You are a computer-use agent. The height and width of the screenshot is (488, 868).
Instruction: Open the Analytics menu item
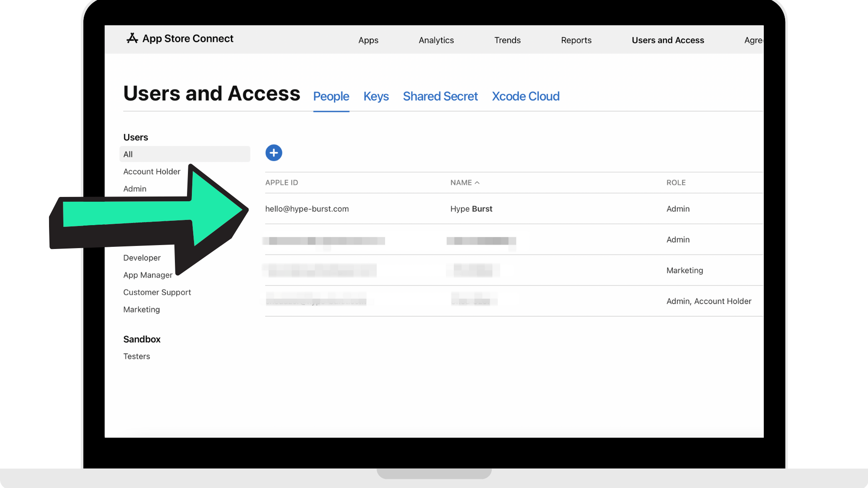tap(436, 40)
